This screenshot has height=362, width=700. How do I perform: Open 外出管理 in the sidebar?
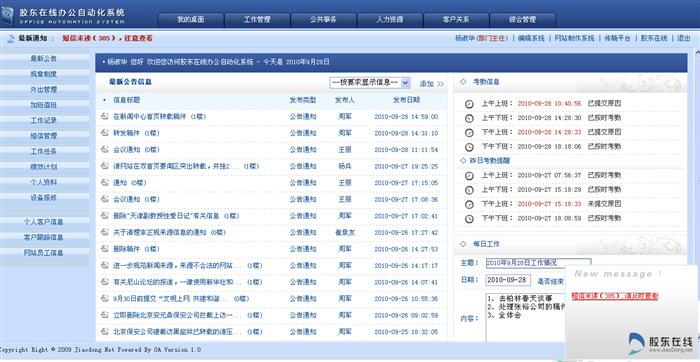(44, 90)
